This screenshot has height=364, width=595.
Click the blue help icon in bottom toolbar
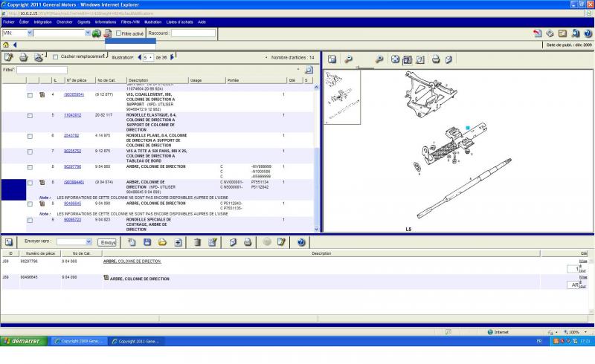tap(301, 242)
